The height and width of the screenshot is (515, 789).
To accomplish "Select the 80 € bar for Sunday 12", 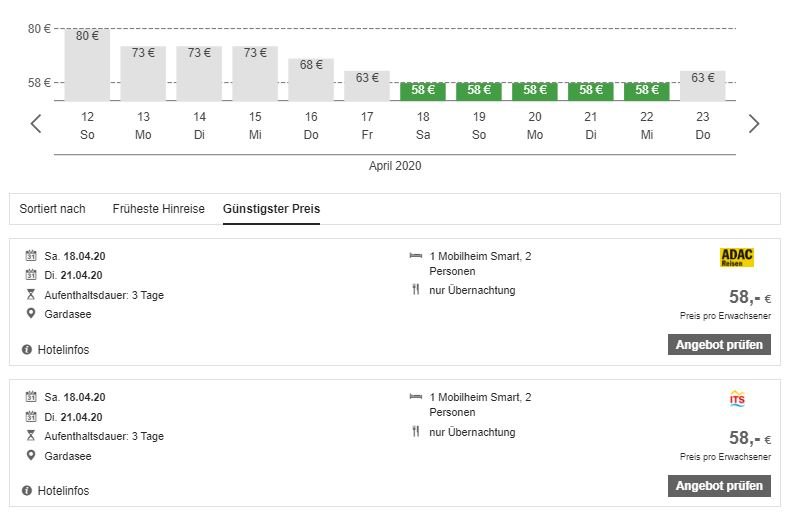I will point(87,65).
